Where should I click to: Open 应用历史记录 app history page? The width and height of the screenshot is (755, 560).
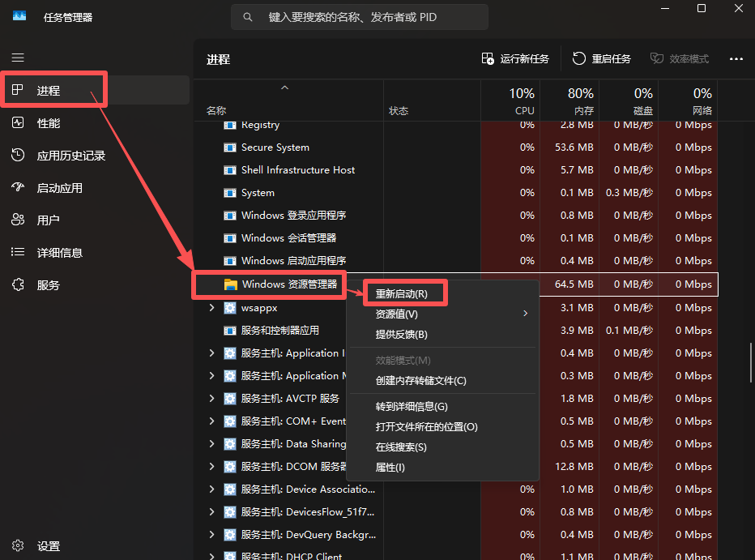tap(70, 156)
